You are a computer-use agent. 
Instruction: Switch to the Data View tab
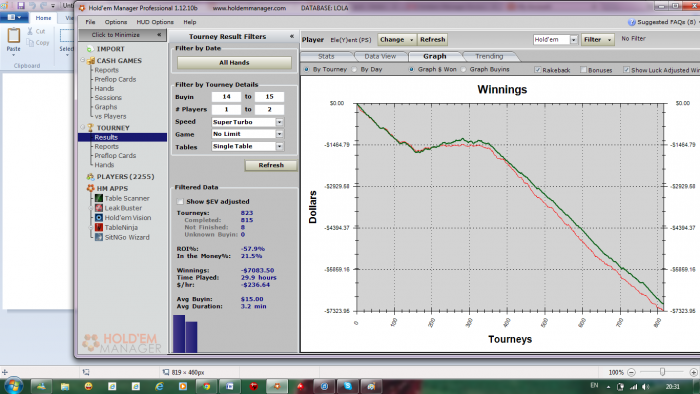[380, 56]
